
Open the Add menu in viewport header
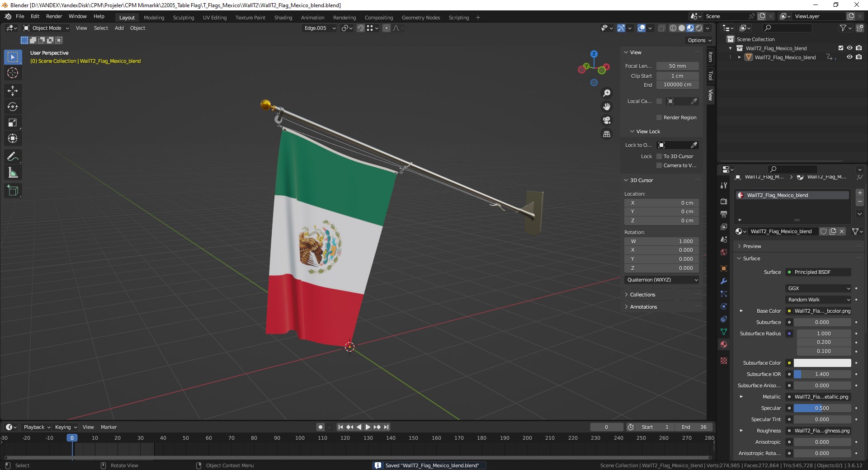[x=119, y=28]
